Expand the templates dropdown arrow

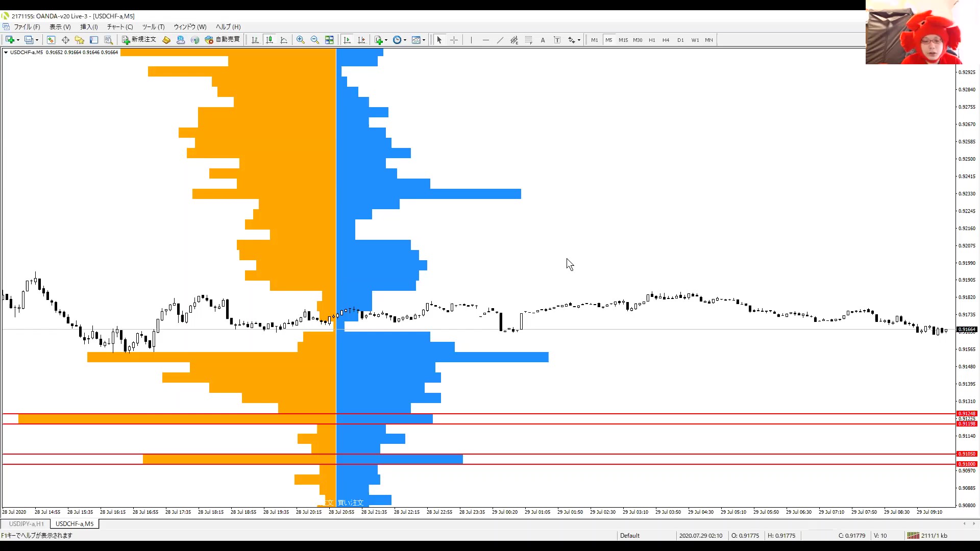424,40
